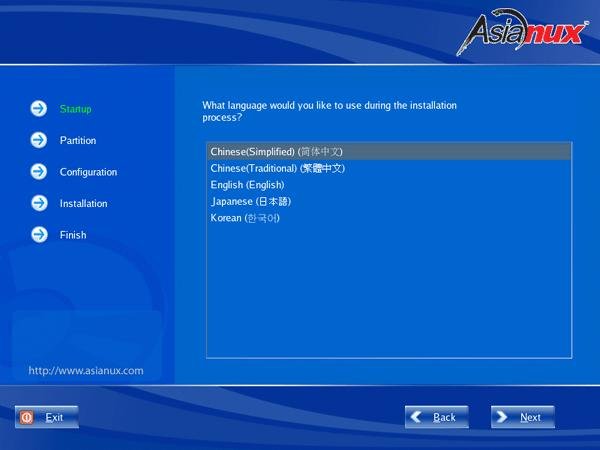The width and height of the screenshot is (600, 450).
Task: Choose Chinese(Simplified) from the language list
Action: coord(389,152)
